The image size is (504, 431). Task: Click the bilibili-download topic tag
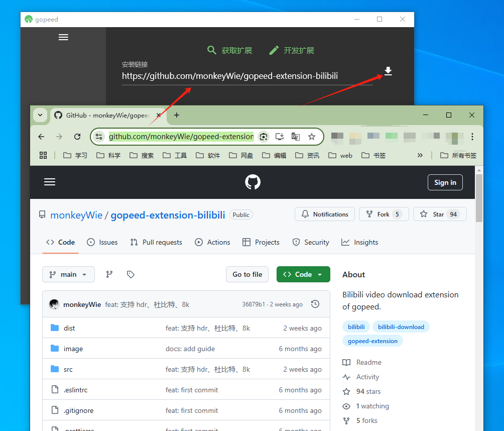[401, 327]
